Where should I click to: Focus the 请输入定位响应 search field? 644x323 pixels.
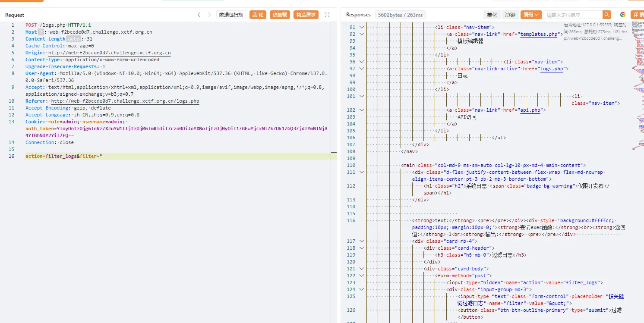573,15
